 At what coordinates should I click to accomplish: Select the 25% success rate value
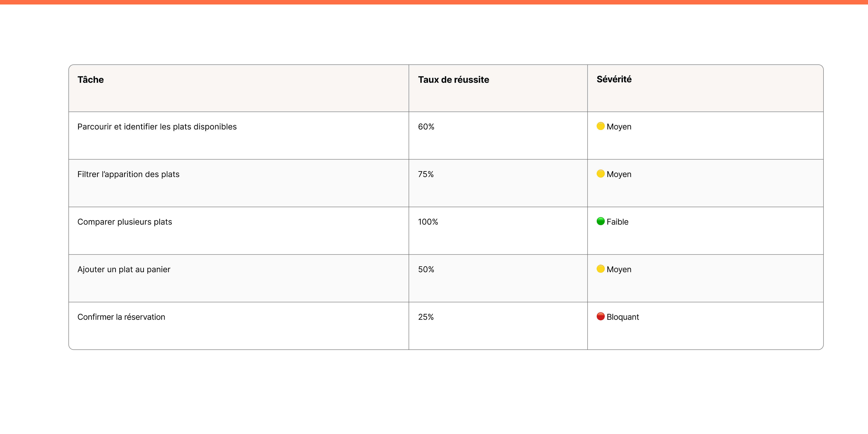[425, 317]
